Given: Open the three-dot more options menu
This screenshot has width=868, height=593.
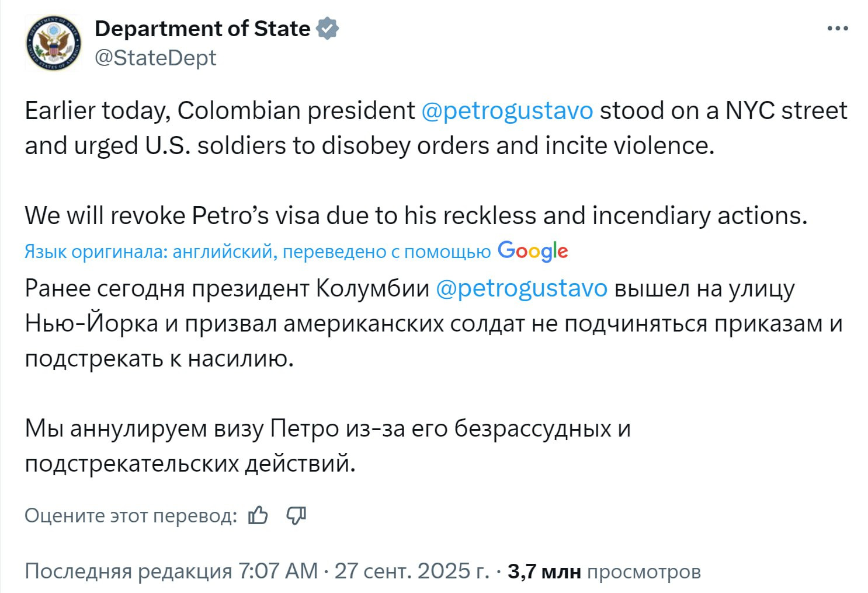Looking at the screenshot, I should (838, 29).
